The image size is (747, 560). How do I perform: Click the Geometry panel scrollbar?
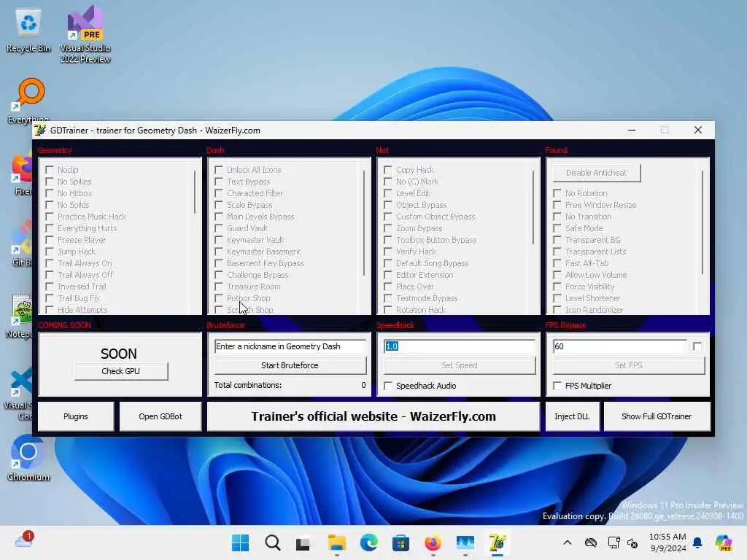point(194,192)
